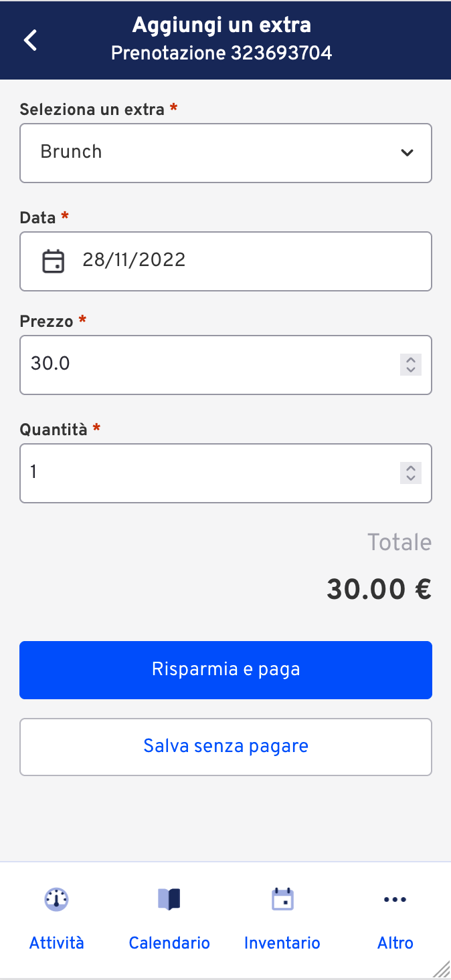Open the Attività gauge icon

pyautogui.click(x=57, y=900)
